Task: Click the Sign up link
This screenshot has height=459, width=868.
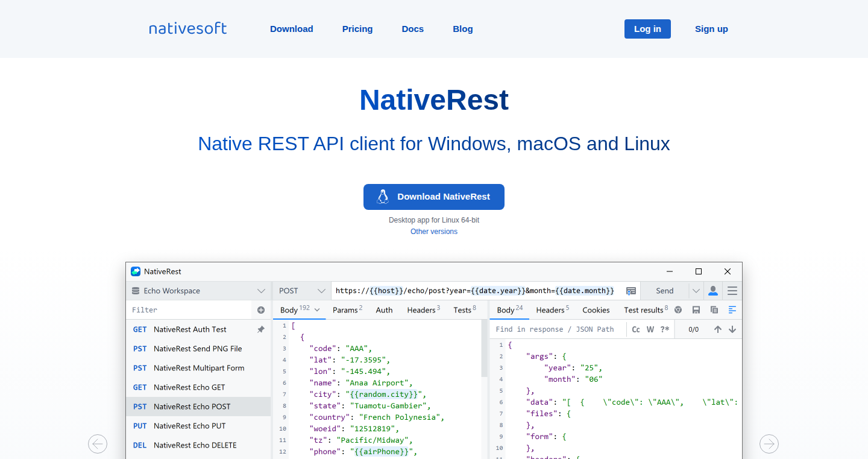Action: point(711,29)
